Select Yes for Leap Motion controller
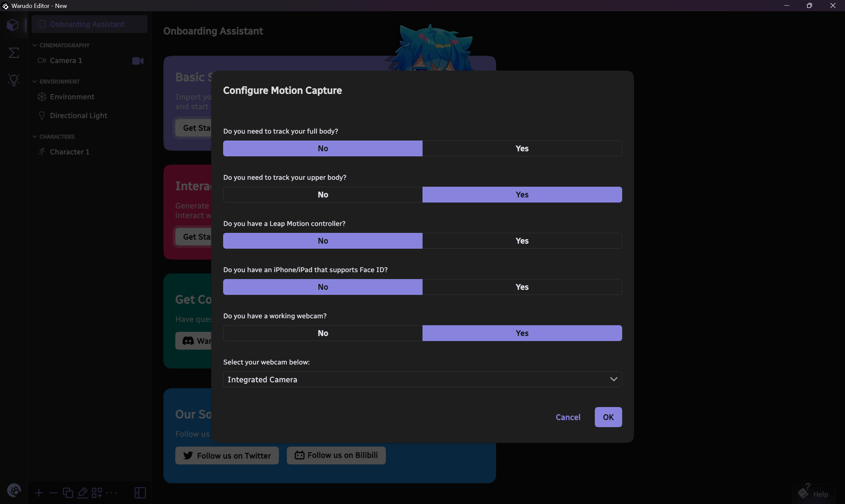Screen dimensions: 845x504 [x=522, y=241]
